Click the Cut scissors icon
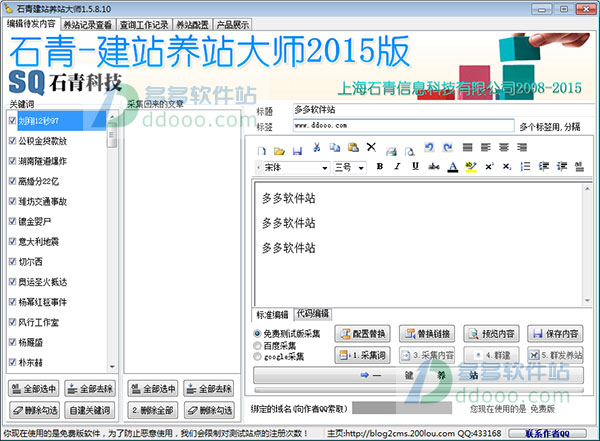The height and width of the screenshot is (441, 600). coord(316,148)
